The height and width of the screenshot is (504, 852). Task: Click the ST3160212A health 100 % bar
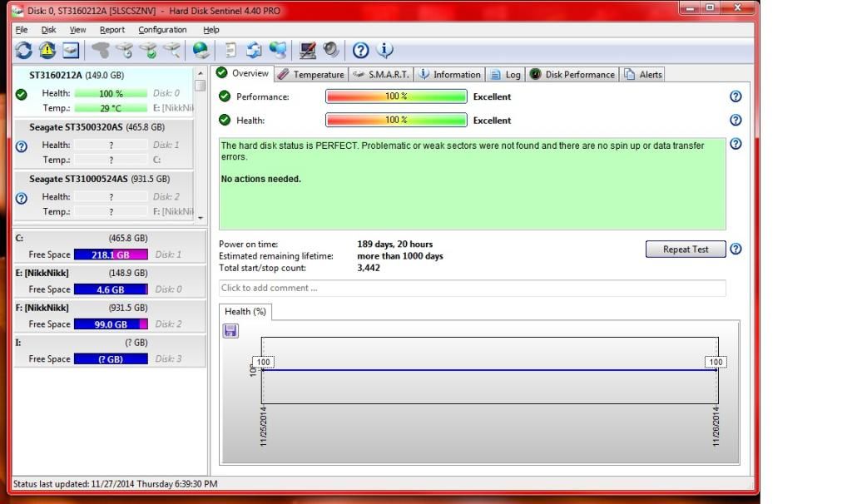pyautogui.click(x=111, y=93)
